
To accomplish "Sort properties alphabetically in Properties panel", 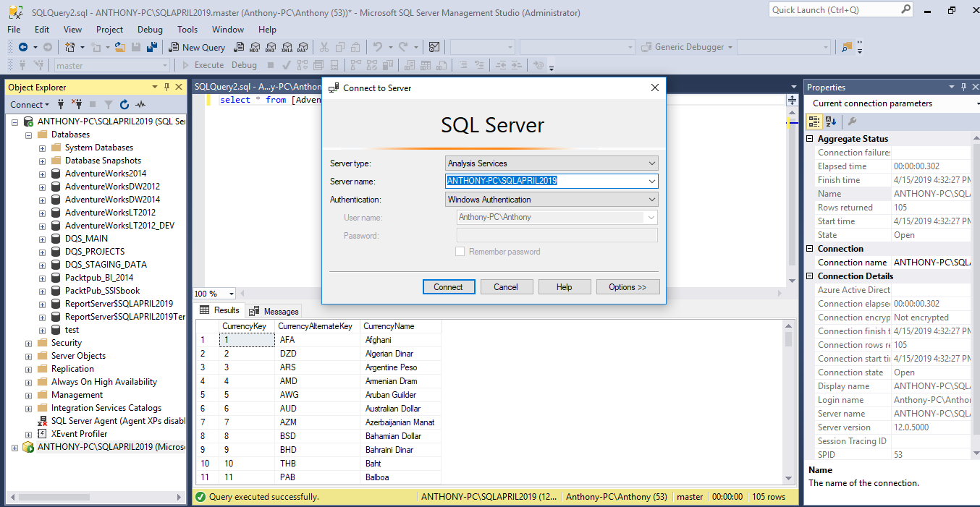I will [x=830, y=122].
